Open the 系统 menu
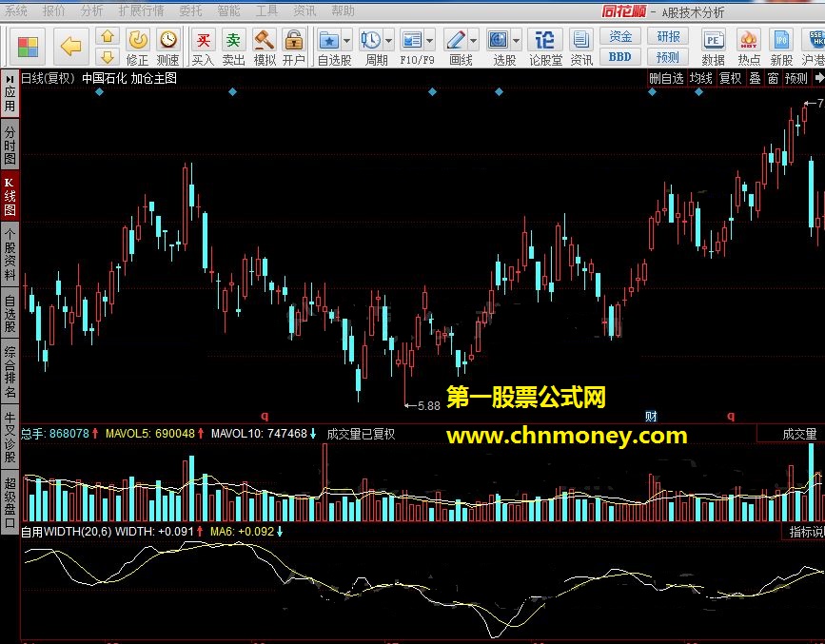The width and height of the screenshot is (825, 644). [x=16, y=10]
